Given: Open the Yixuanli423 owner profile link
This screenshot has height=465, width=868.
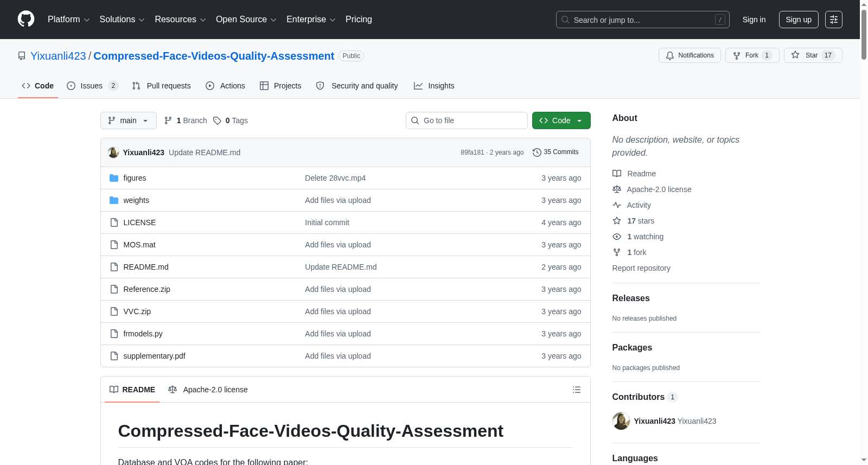Looking at the screenshot, I should (x=58, y=56).
